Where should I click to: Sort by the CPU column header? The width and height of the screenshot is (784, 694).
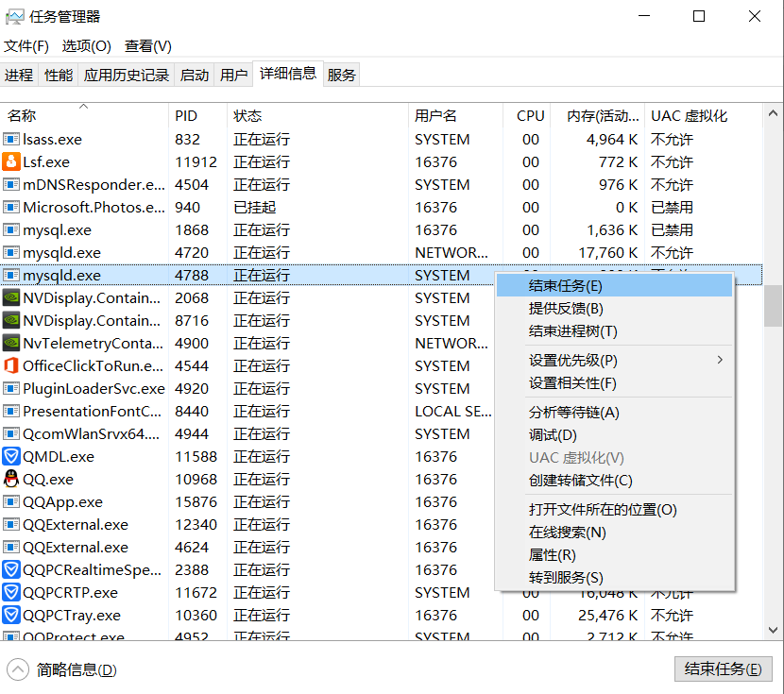tap(526, 116)
